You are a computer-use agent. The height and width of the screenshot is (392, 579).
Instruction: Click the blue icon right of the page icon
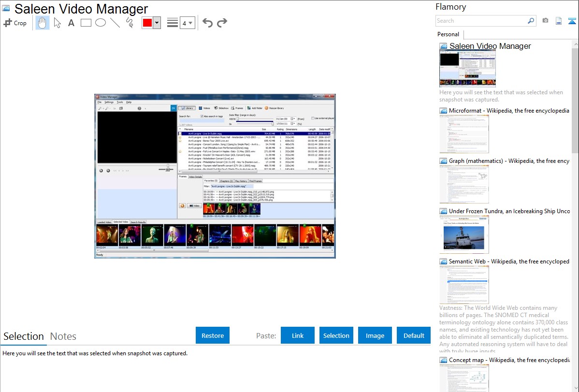572,21
